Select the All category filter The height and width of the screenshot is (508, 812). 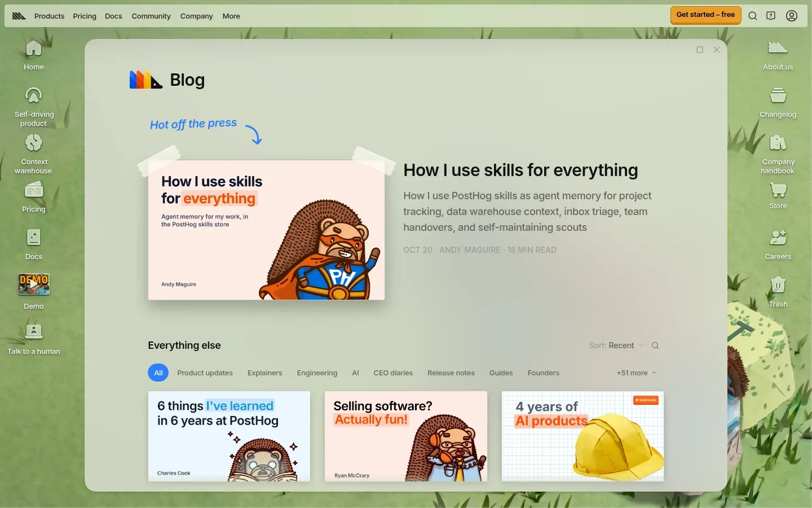coord(158,373)
